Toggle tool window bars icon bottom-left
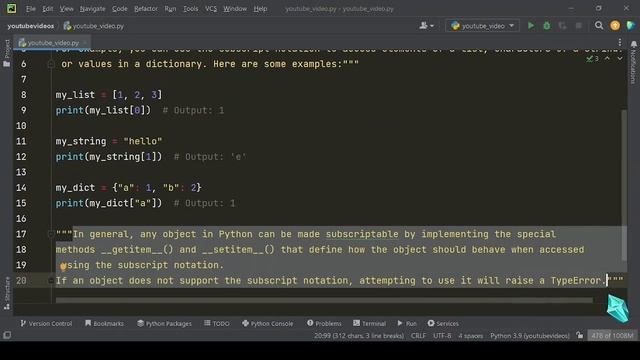This screenshot has width=640, height=360. pos(7,335)
